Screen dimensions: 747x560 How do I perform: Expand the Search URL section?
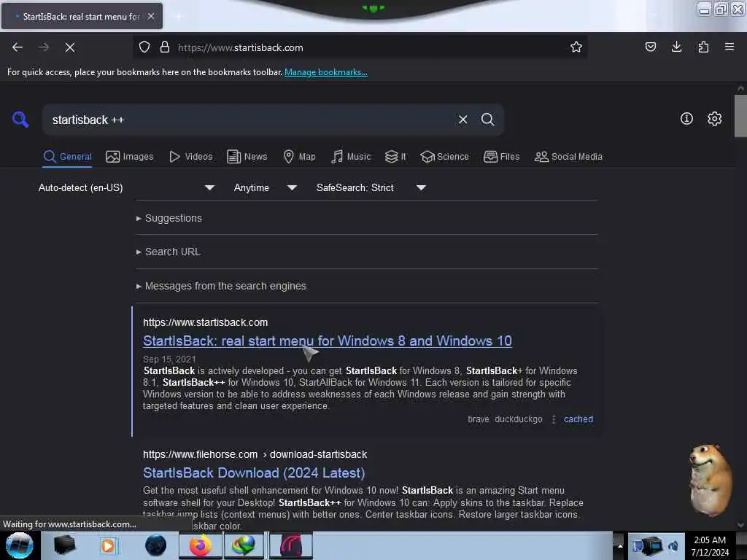pyautogui.click(x=169, y=252)
